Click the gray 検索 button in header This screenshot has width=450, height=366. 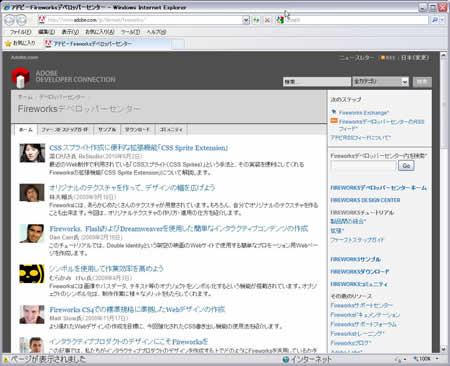422,82
